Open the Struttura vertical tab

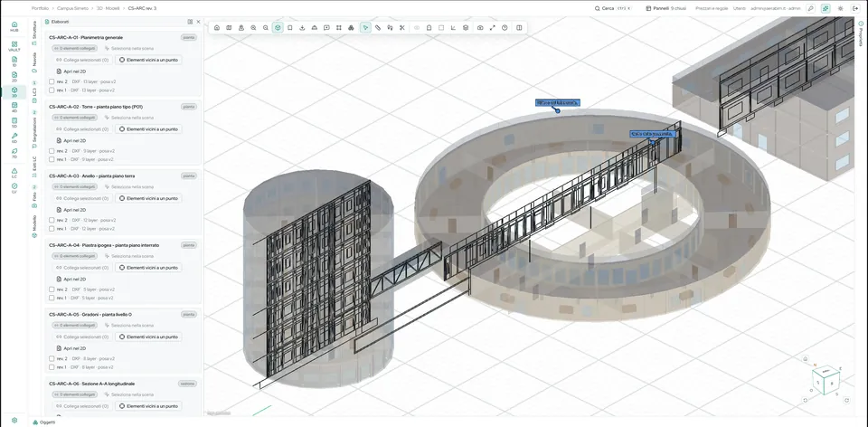point(34,33)
